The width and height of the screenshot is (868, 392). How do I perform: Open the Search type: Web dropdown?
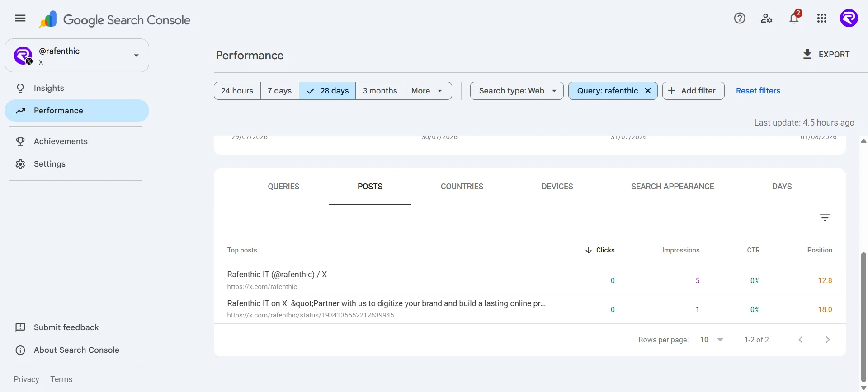[x=517, y=91]
